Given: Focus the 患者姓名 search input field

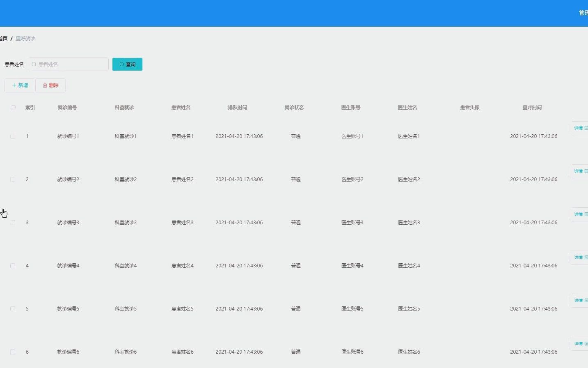Looking at the screenshot, I should [68, 64].
